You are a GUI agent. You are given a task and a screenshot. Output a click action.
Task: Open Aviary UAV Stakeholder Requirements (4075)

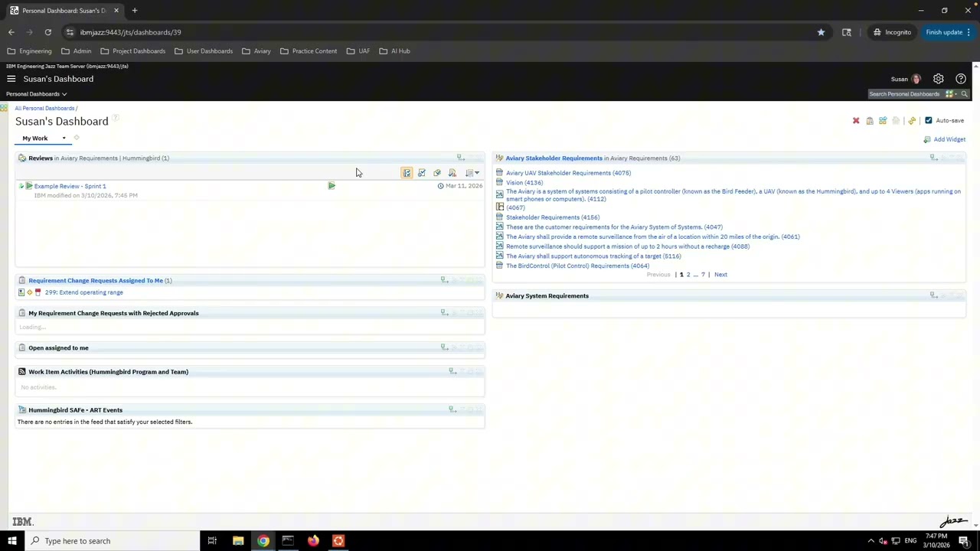click(568, 173)
